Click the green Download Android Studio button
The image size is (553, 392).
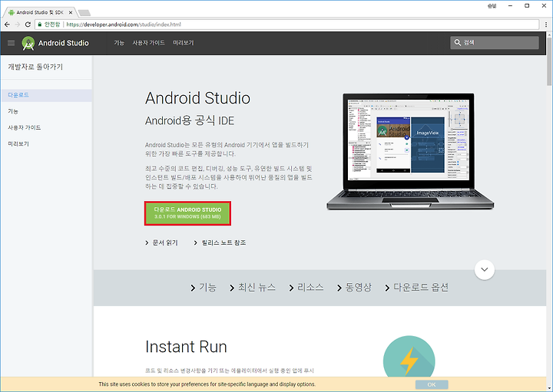point(187,213)
